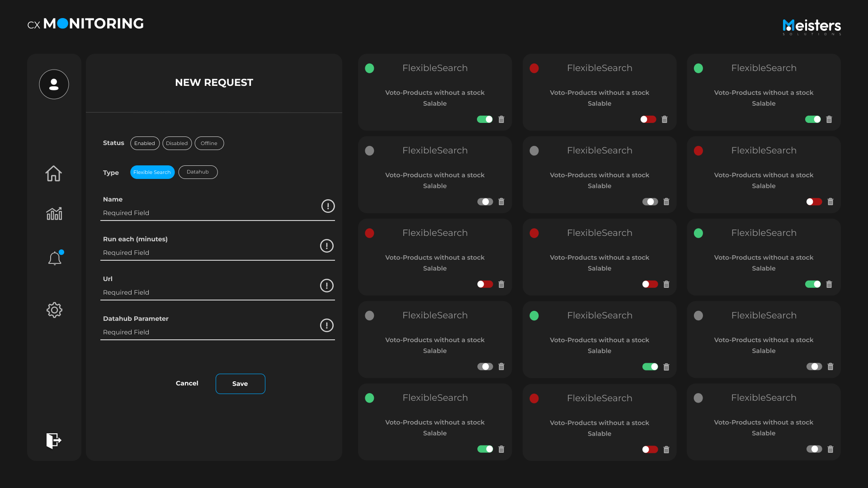The width and height of the screenshot is (868, 488).
Task: Open the statistics chart icon in sidebar
Action: pyautogui.click(x=54, y=214)
